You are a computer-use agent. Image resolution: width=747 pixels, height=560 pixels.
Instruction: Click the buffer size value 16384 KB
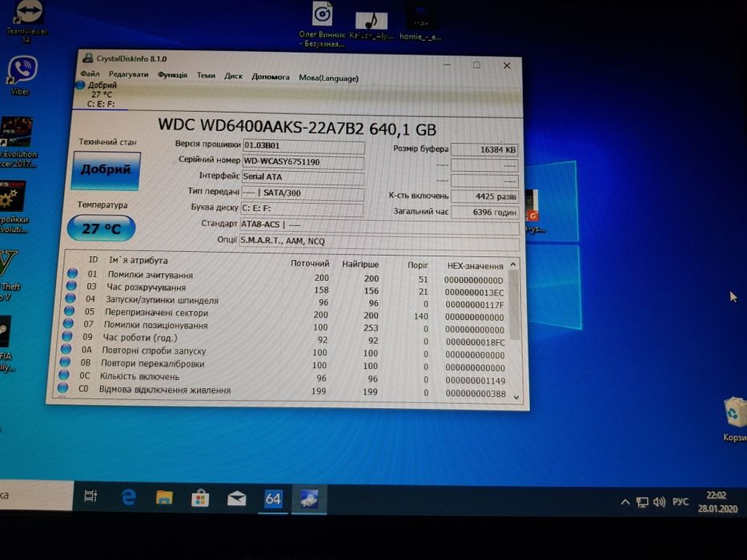click(x=484, y=150)
